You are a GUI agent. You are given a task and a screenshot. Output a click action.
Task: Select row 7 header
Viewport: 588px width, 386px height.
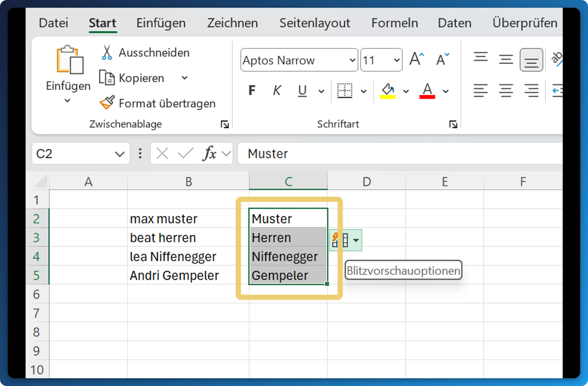click(37, 313)
